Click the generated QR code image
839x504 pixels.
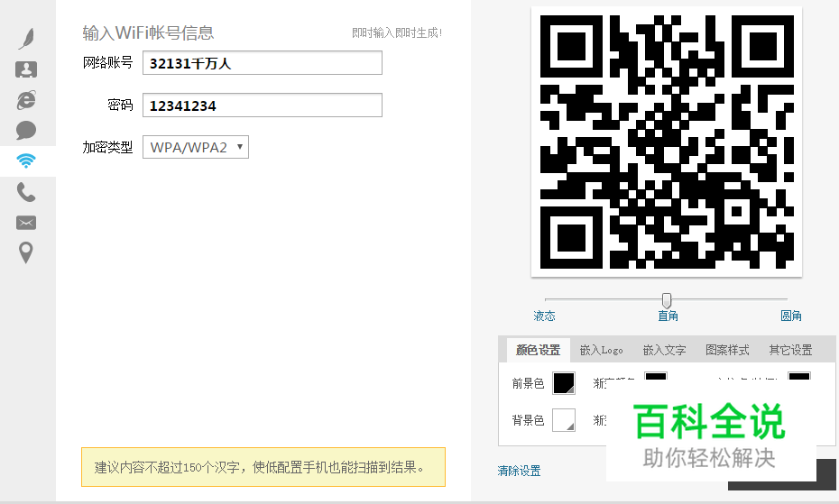[x=667, y=142]
